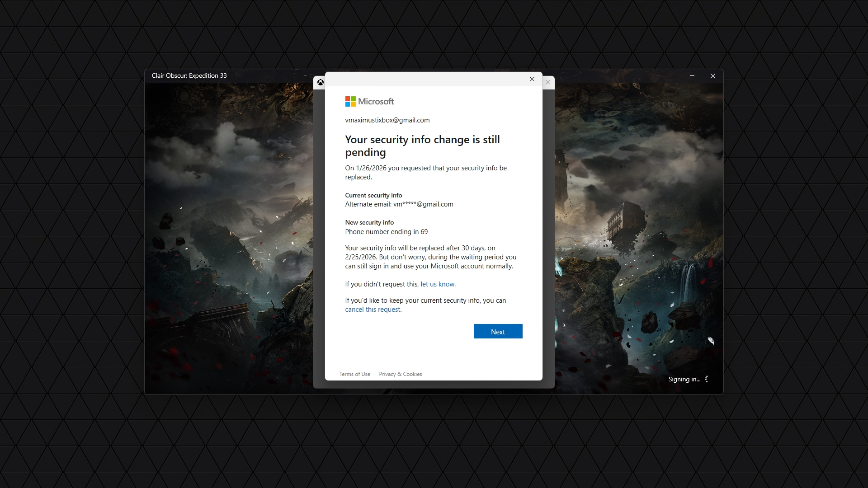
Task: Click the Xbox logo icon
Action: 320,82
